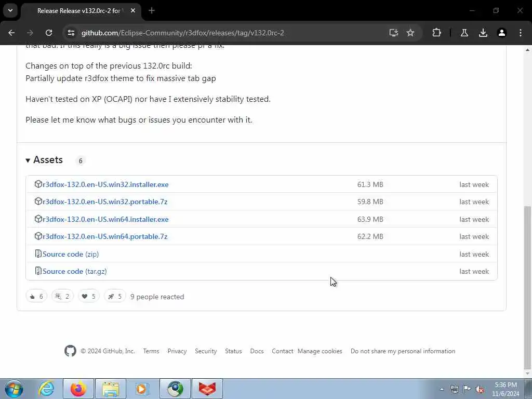Toggle the rocket reaction with 5

[115, 297]
